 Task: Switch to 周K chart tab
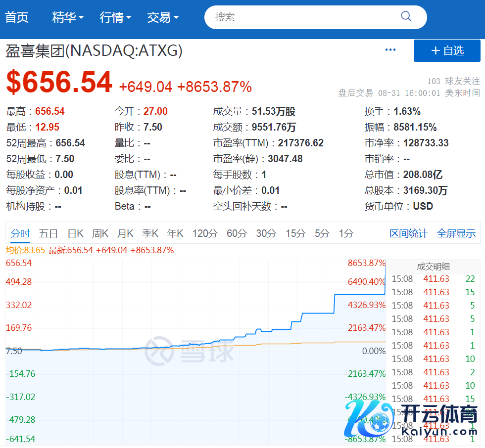tap(100, 233)
